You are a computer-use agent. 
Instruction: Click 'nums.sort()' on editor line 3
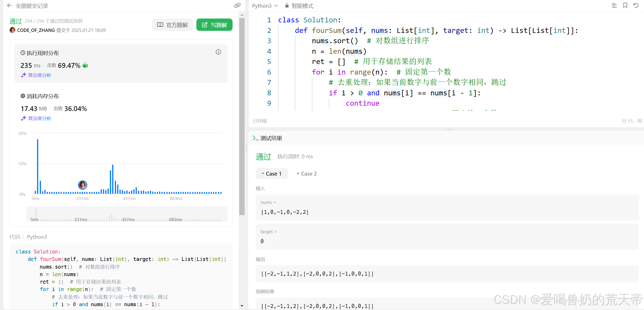tap(335, 41)
